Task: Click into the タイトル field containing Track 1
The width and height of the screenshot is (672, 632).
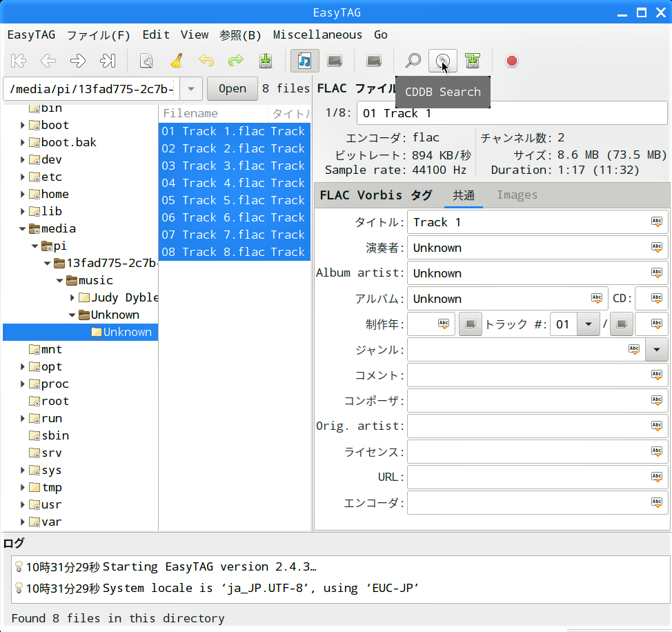Action: [x=537, y=222]
